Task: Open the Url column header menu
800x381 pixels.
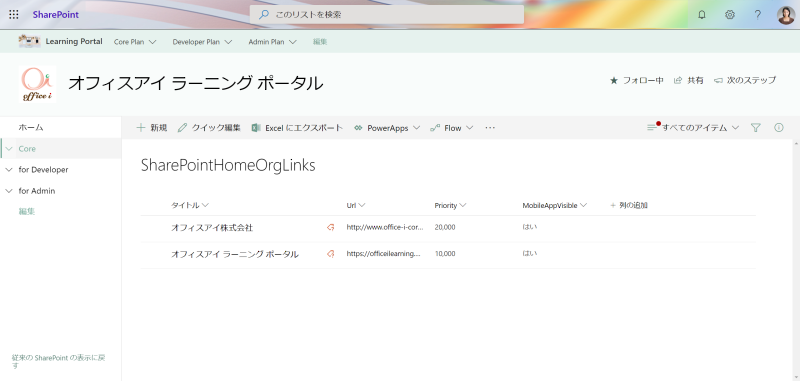Action: pos(356,205)
